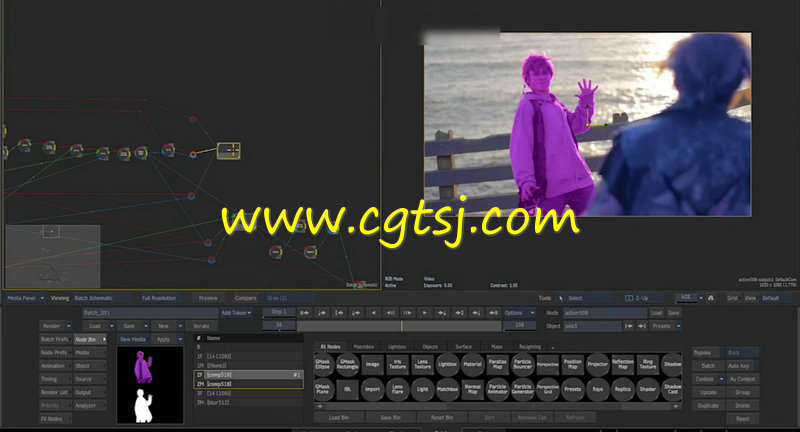Add a Particle Generator node
This screenshot has width=800, height=432.
point(522,389)
